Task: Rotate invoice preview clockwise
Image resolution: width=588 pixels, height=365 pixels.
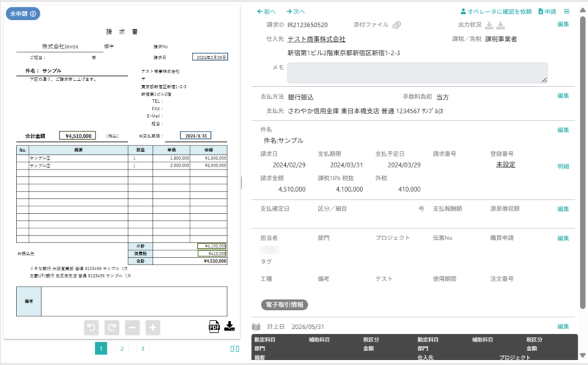Action: 112,328
